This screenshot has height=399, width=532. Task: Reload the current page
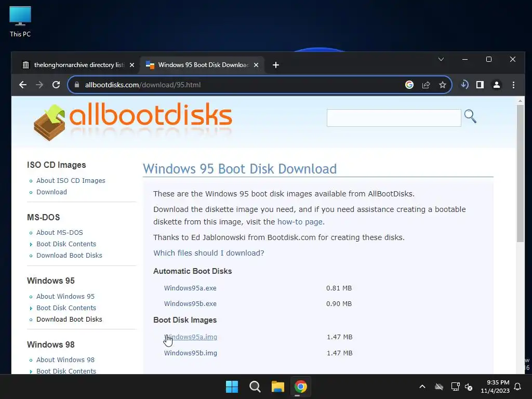[x=56, y=85]
